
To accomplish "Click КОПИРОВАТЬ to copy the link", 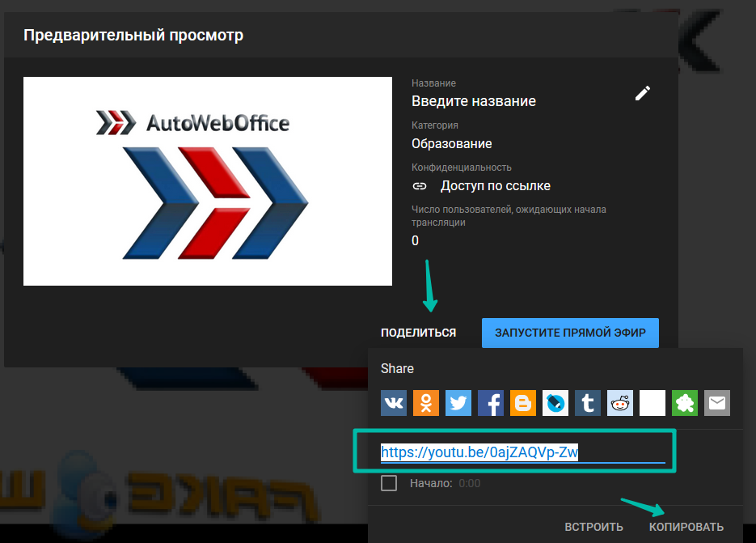I will click(x=686, y=527).
